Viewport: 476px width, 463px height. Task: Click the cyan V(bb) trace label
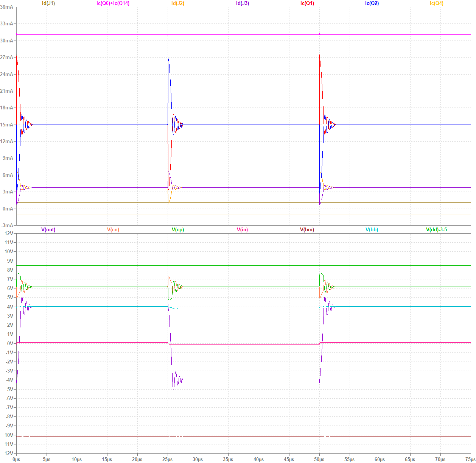372,230
